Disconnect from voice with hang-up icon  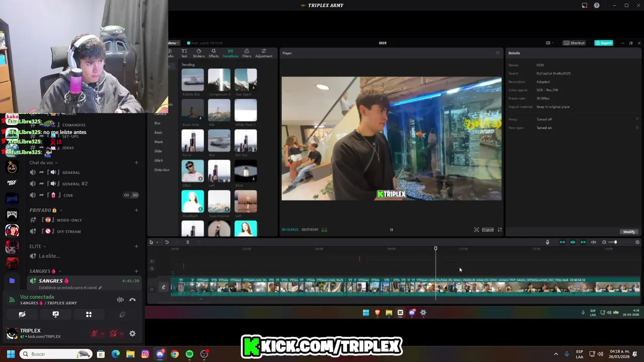pyautogui.click(x=132, y=300)
